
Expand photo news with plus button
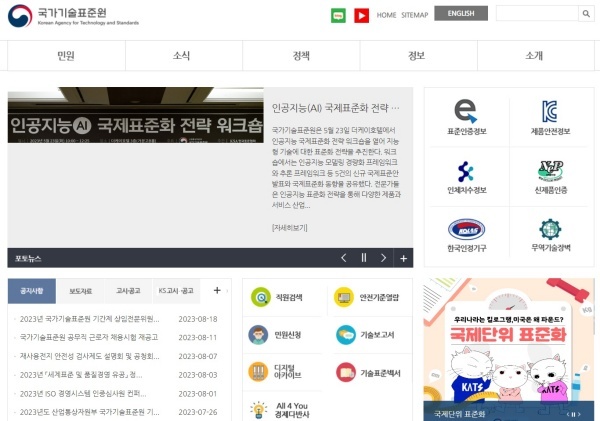point(404,258)
